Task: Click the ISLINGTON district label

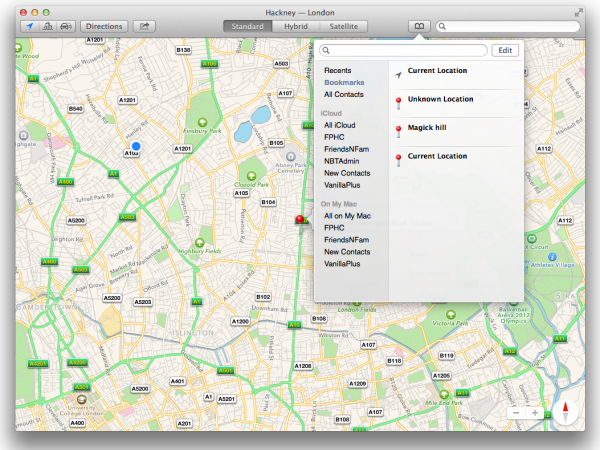Action: click(193, 333)
